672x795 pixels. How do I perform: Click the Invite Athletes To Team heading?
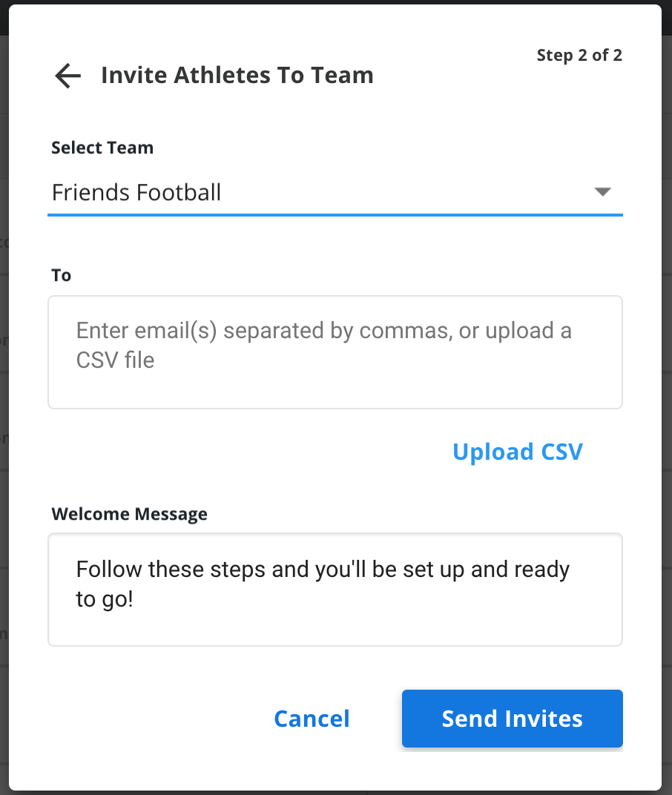(237, 75)
